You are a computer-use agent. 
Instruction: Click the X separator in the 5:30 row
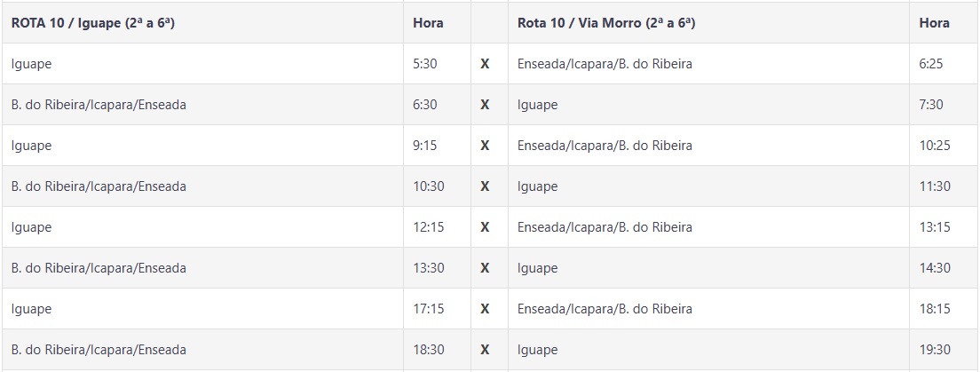(x=485, y=64)
